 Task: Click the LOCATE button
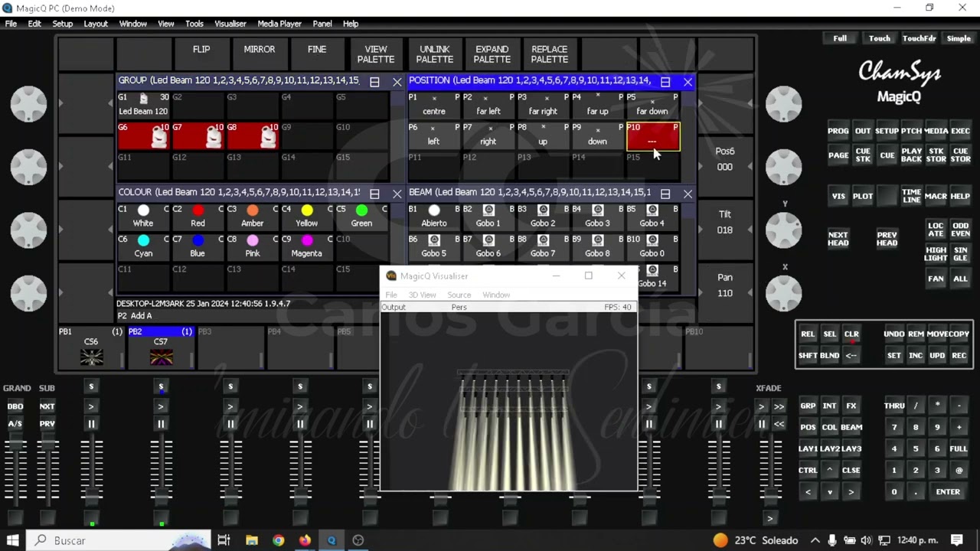click(936, 230)
